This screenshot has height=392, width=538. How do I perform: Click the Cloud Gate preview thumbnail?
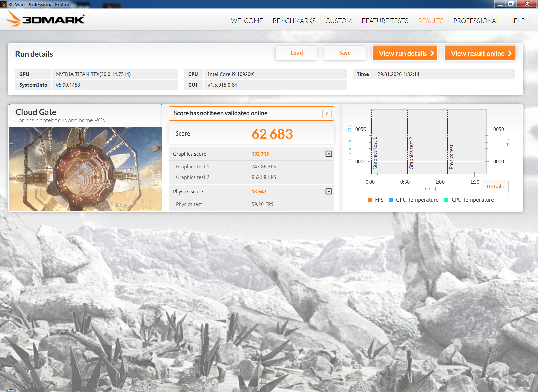click(x=85, y=169)
